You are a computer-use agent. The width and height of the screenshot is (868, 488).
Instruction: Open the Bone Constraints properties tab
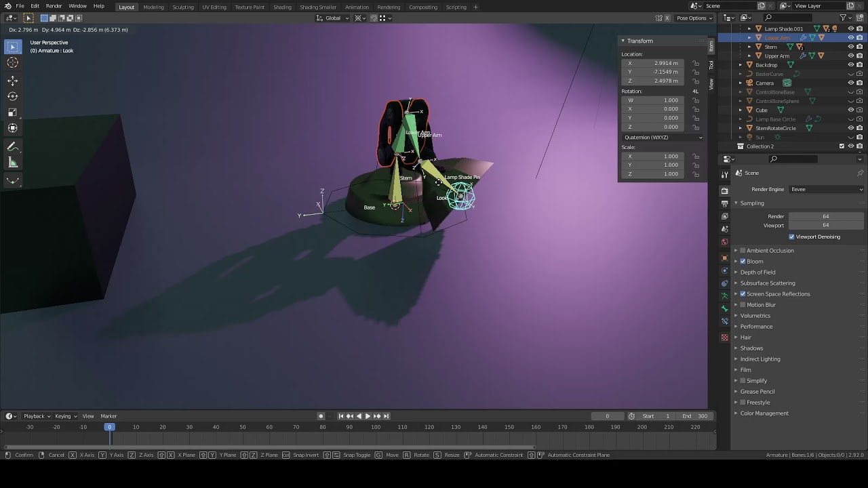click(724, 322)
